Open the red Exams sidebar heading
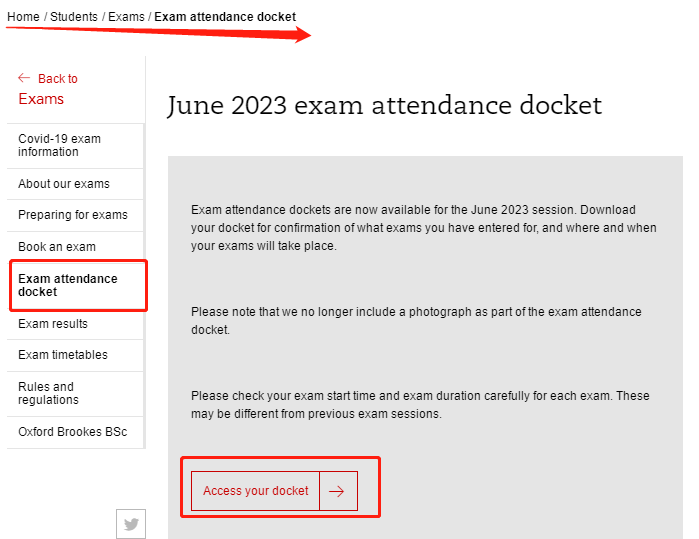This screenshot has height=539, width=699. tap(41, 99)
